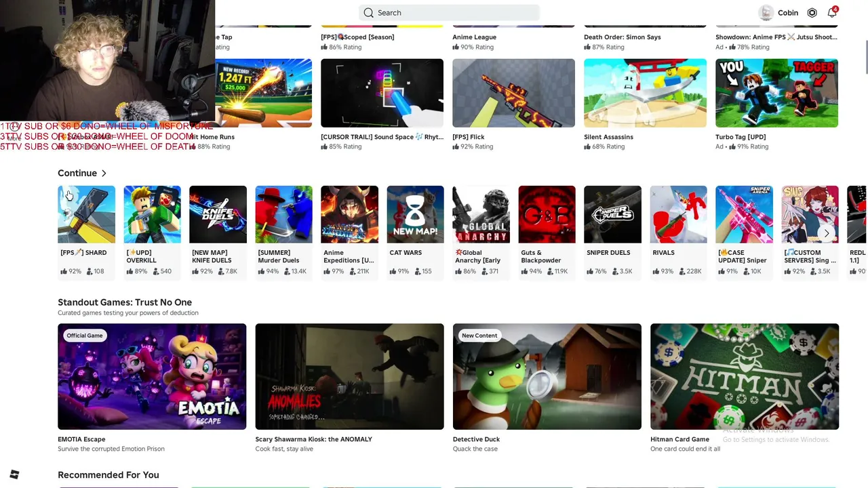
Task: Open the Scary Shawarma Kiosk ANOMALY card
Action: [x=349, y=377]
